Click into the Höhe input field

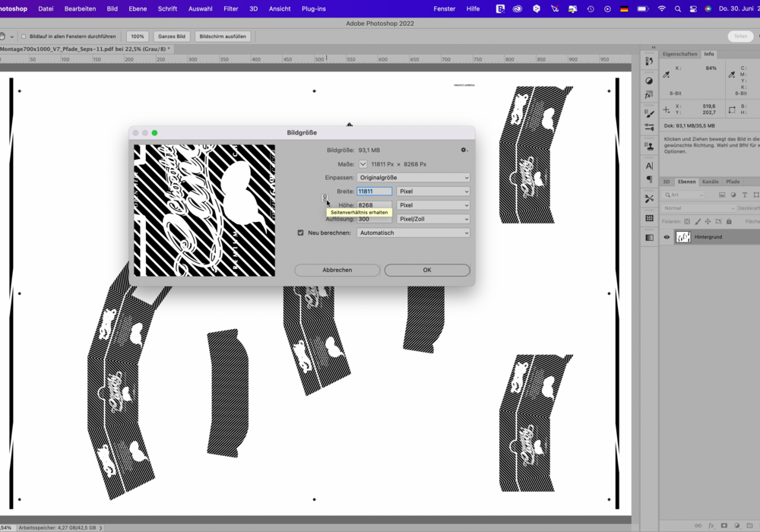(x=375, y=205)
